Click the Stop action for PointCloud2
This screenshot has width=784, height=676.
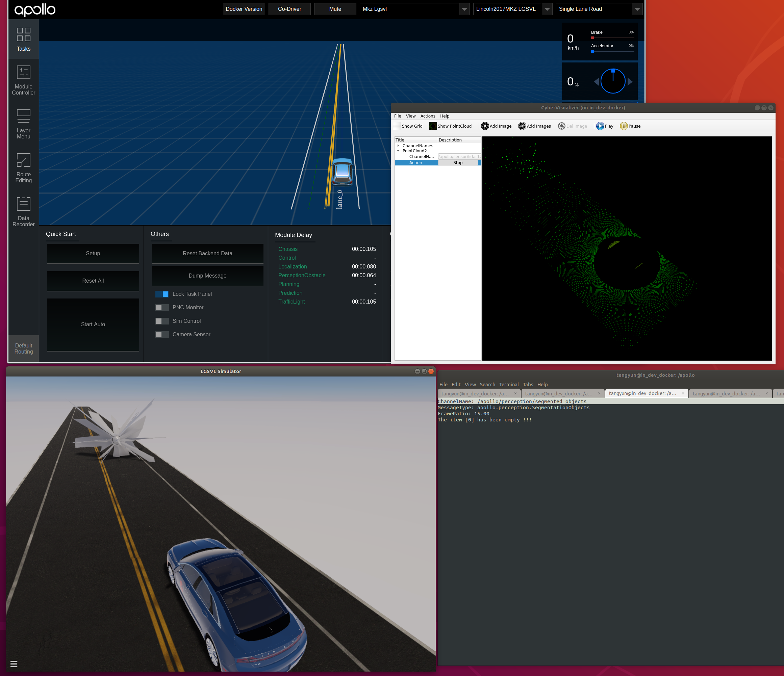tap(458, 163)
